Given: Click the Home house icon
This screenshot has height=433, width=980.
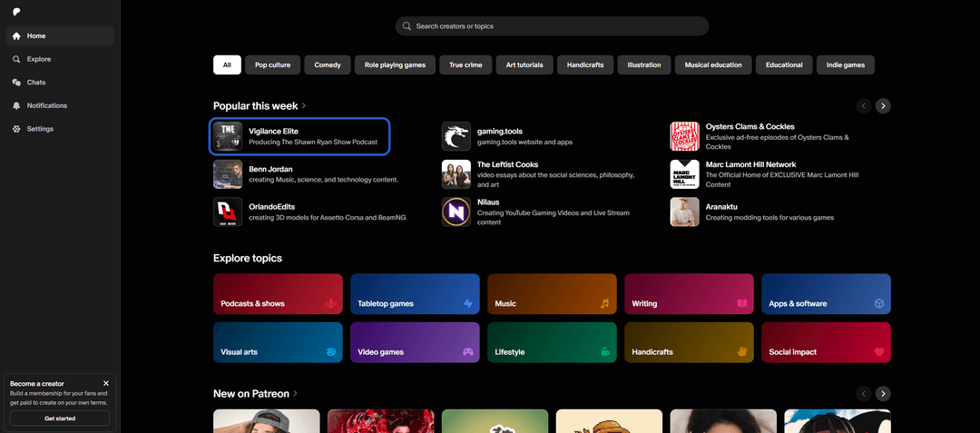Looking at the screenshot, I should (16, 36).
